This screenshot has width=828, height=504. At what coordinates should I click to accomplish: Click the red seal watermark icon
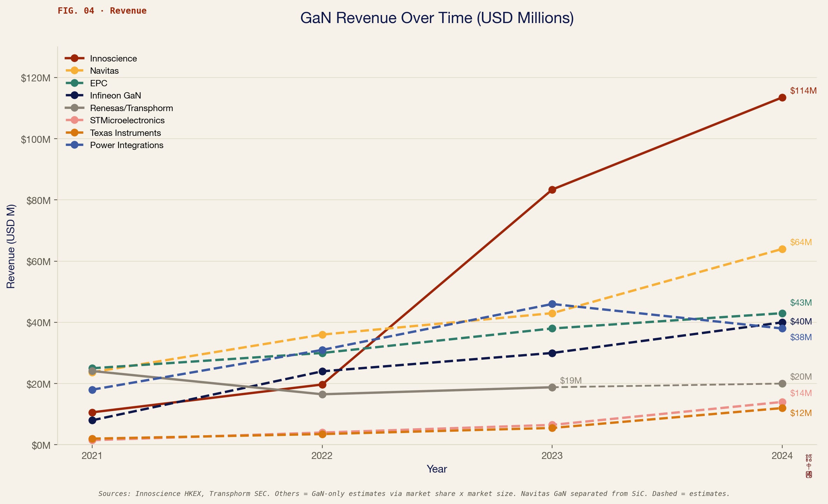click(809, 466)
